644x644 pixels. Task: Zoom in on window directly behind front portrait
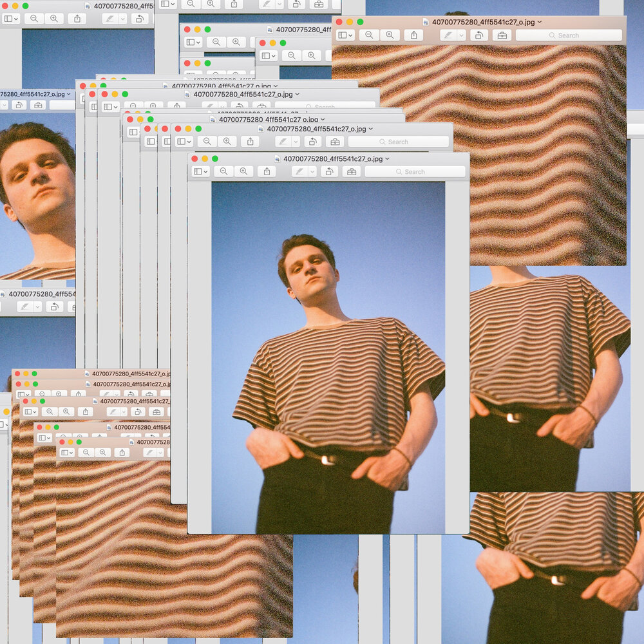pos(227,142)
